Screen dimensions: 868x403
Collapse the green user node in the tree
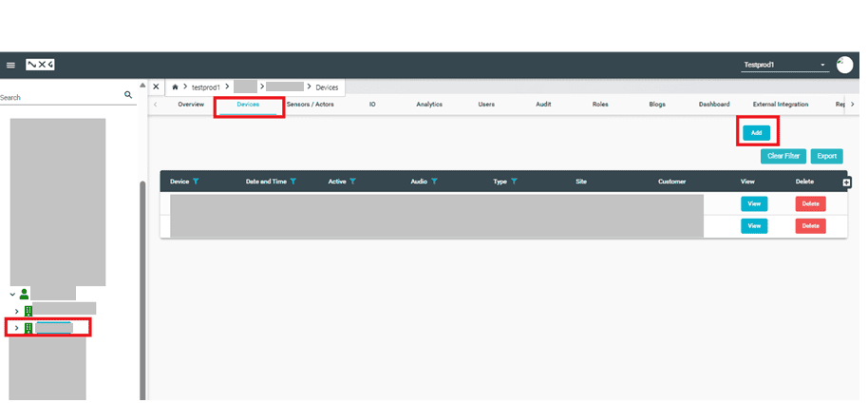tap(12, 295)
